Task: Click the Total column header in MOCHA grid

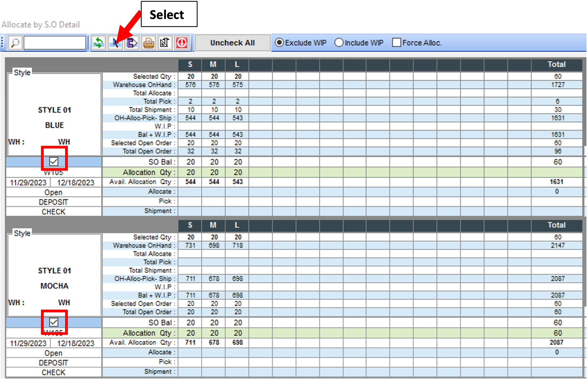Action: [x=556, y=225]
